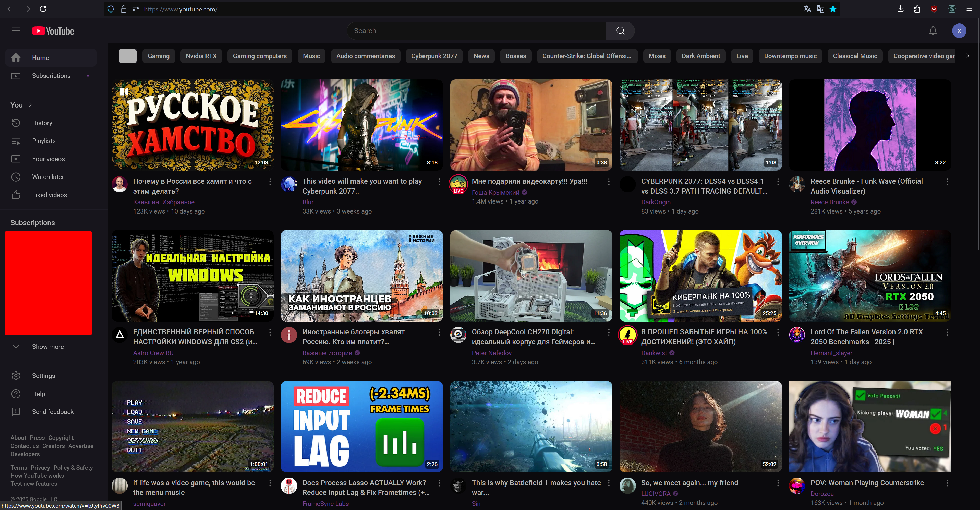980x510 pixels.
Task: Open browser application menu
Action: pyautogui.click(x=969, y=9)
